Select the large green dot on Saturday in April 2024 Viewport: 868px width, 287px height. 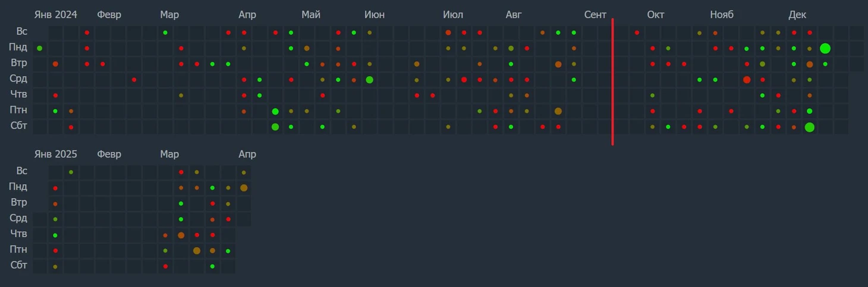275,127
